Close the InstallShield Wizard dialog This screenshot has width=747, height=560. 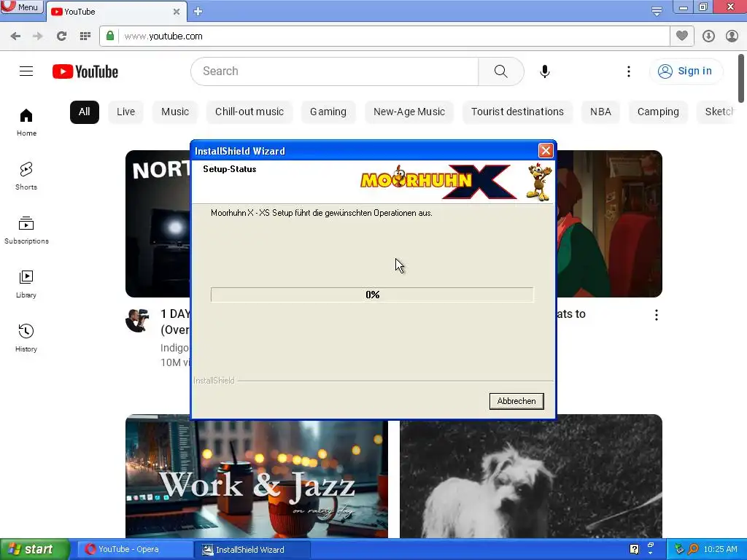pos(546,150)
